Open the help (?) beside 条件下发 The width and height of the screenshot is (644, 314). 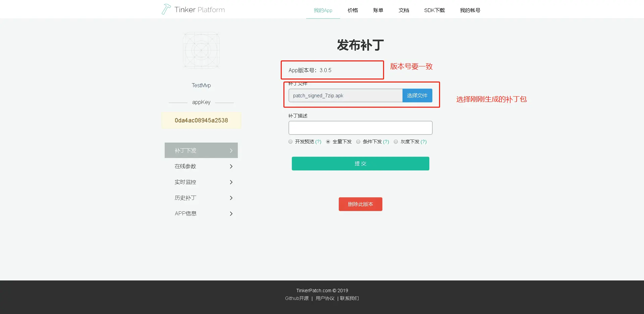point(386,142)
